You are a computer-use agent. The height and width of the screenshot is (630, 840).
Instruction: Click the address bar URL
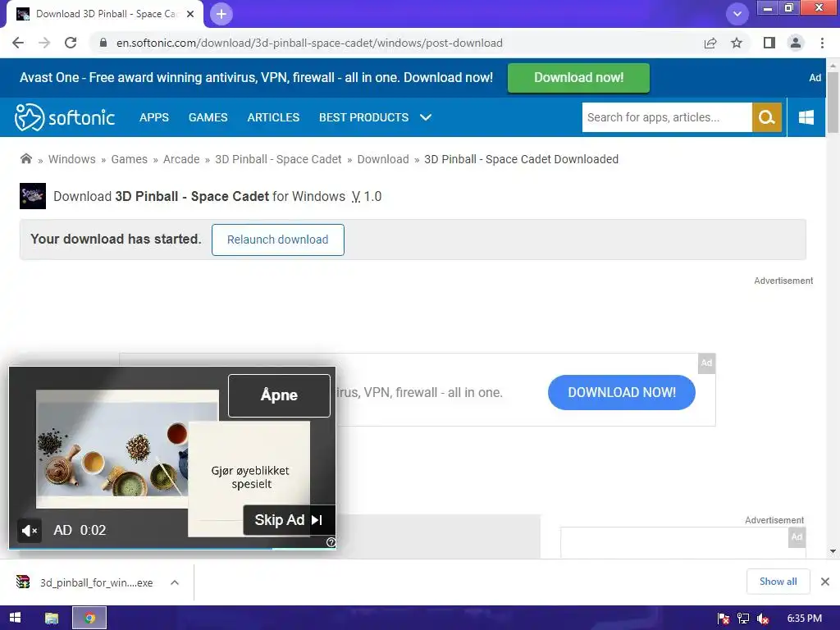[309, 43]
